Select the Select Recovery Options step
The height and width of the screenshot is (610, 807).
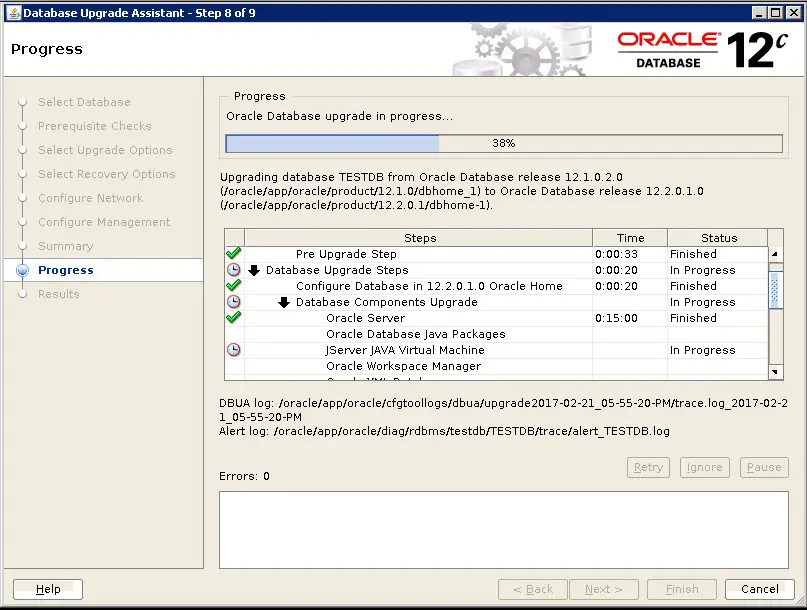coord(107,174)
